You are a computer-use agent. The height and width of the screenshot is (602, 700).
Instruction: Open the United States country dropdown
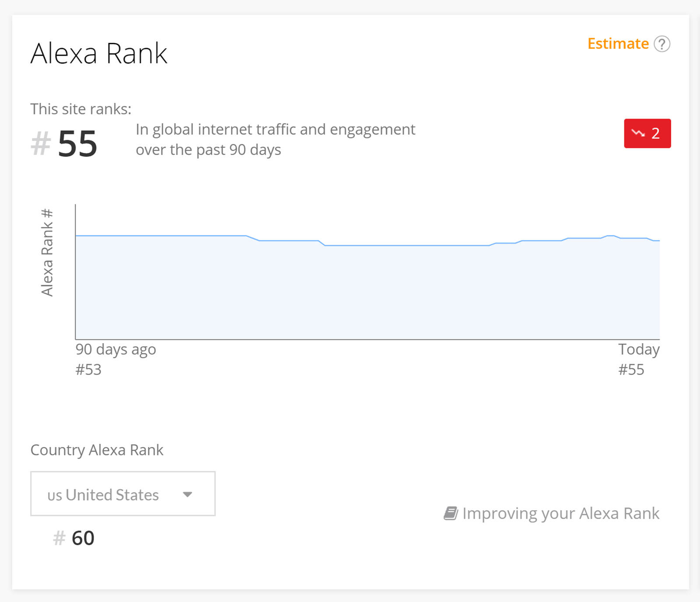point(123,493)
